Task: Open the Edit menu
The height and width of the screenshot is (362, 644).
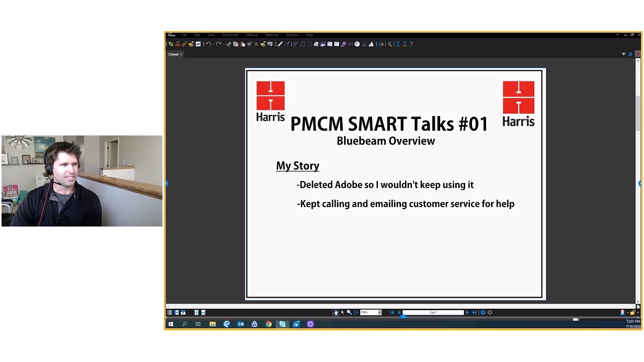Action: point(197,35)
